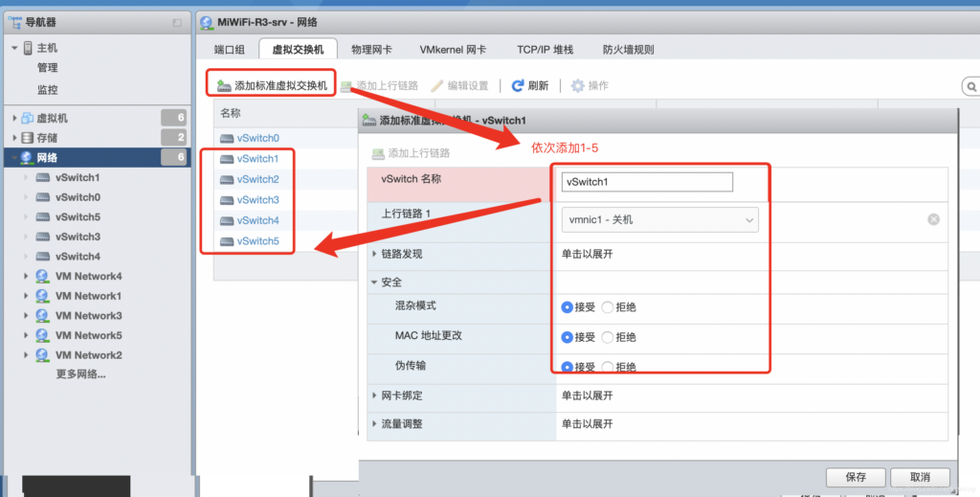Screen dimensions: 980x497
Task: Click the gear icon for 操作
Action: (x=577, y=86)
